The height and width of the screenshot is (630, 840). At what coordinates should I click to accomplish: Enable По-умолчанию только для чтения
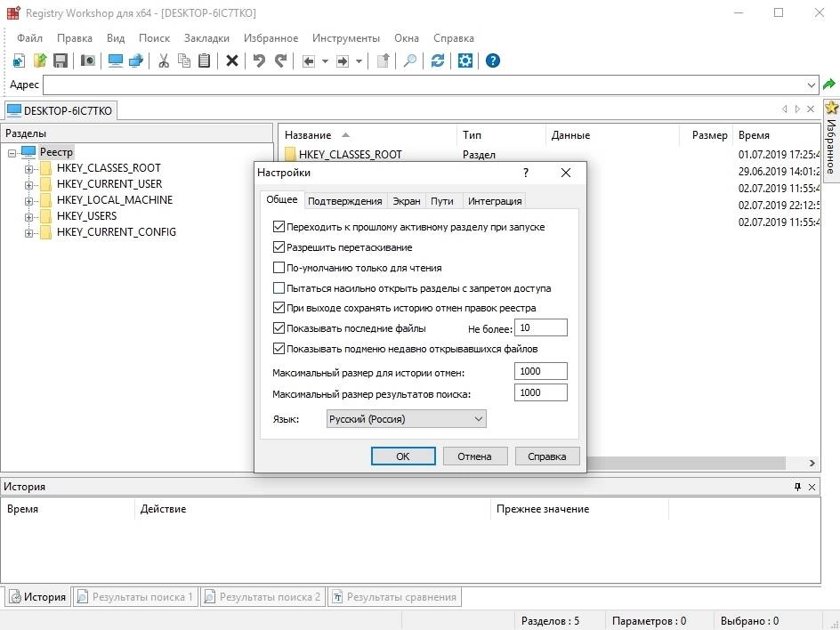pyautogui.click(x=279, y=267)
